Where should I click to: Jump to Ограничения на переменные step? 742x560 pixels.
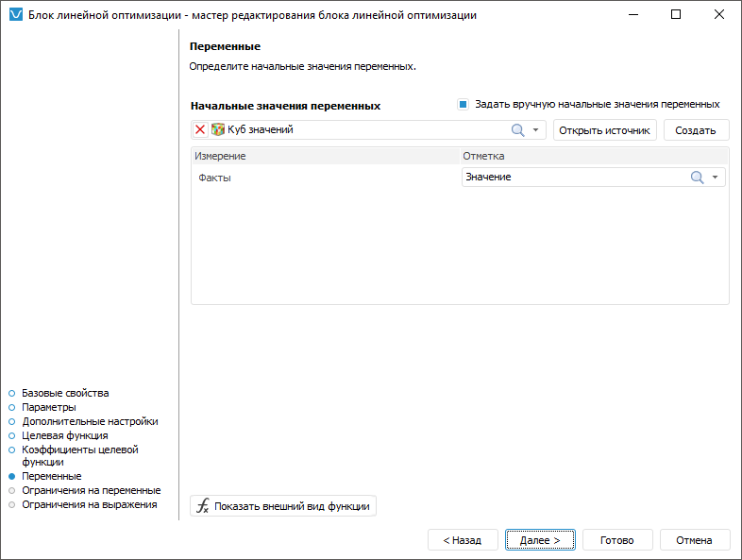tap(91, 491)
